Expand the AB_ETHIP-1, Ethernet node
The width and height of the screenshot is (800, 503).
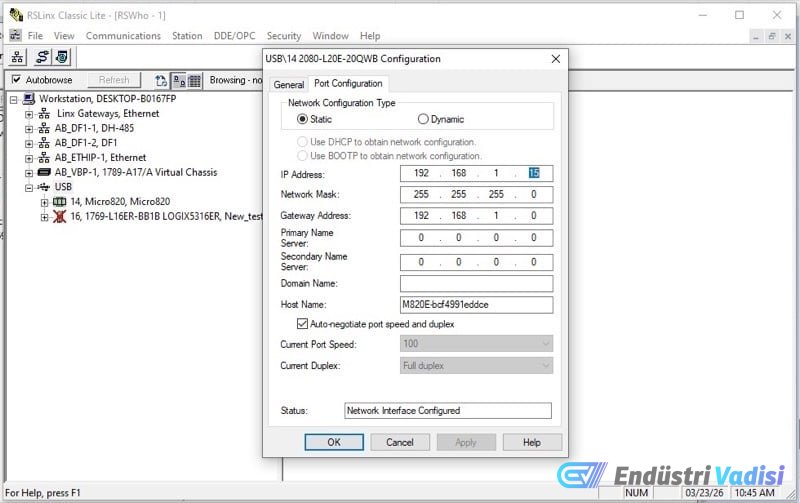(x=29, y=159)
